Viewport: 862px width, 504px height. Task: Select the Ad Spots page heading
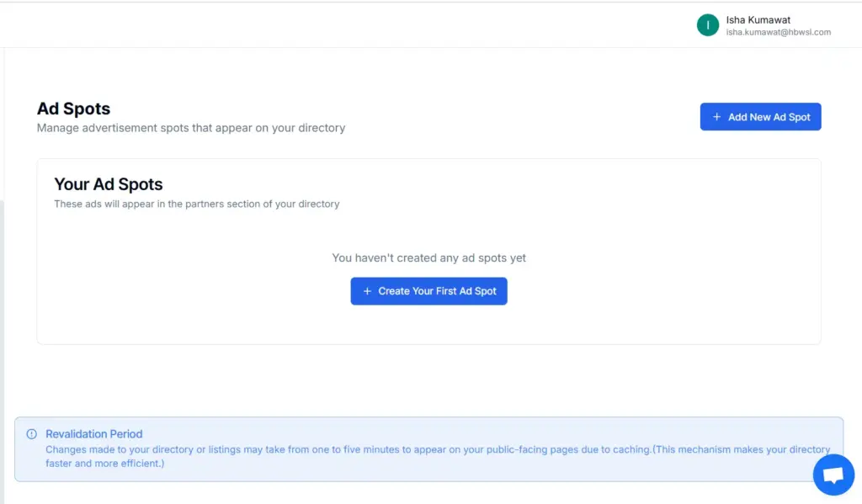point(73,108)
